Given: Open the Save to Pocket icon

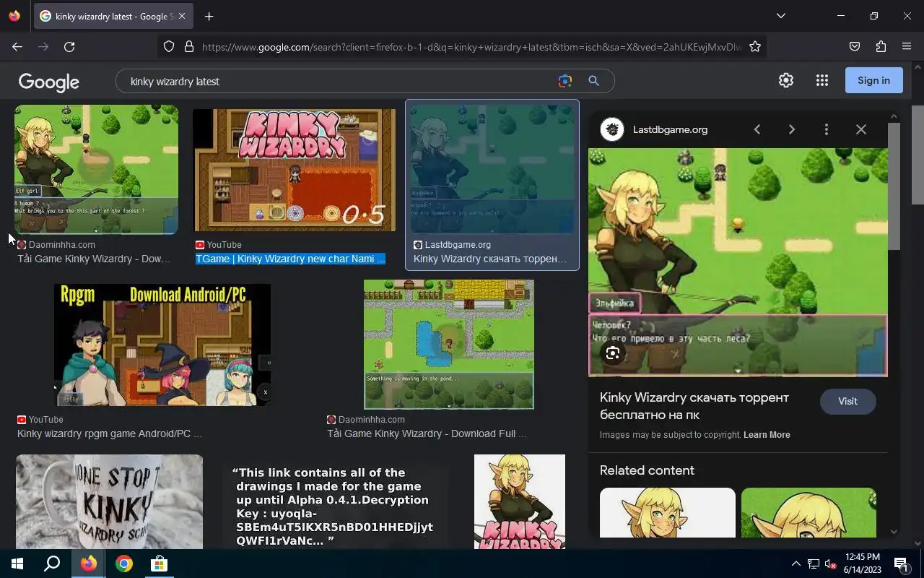Looking at the screenshot, I should (x=855, y=47).
